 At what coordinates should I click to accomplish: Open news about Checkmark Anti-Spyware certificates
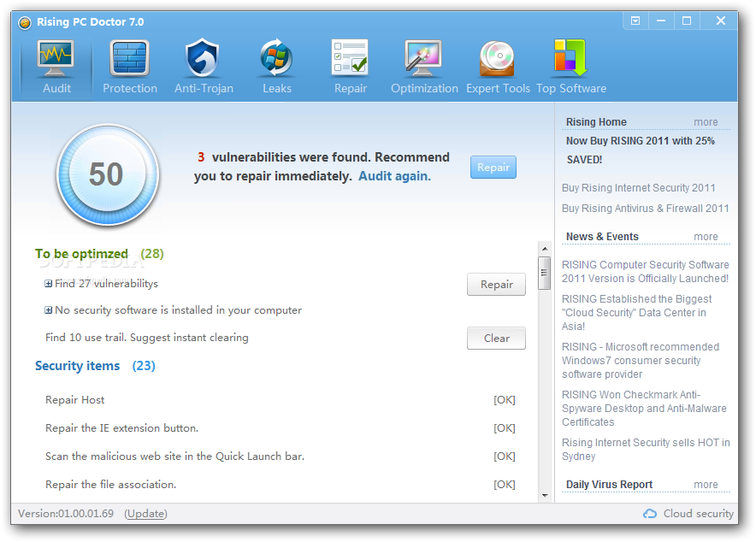644,408
